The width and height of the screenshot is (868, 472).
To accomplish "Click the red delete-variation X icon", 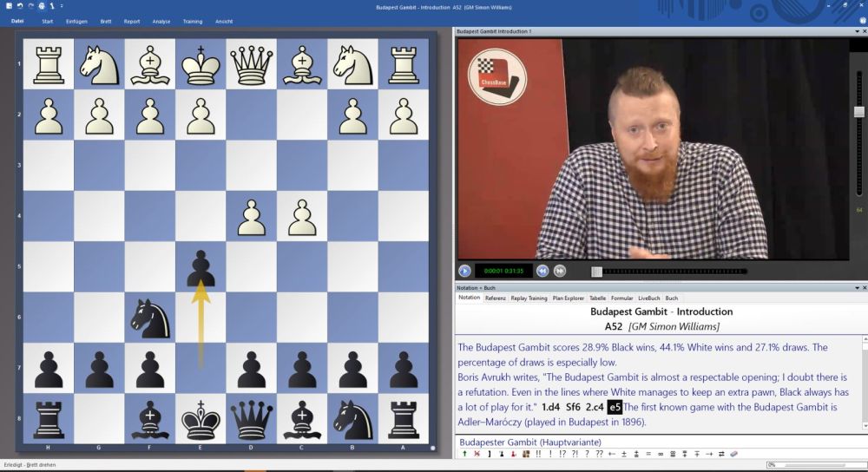I will coord(477,454).
